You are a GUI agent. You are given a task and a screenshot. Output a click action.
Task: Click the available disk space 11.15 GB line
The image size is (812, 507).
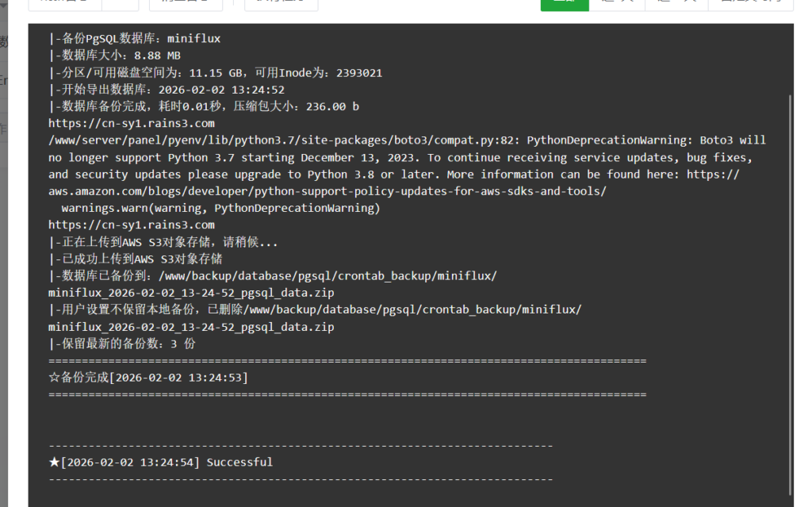click(216, 72)
